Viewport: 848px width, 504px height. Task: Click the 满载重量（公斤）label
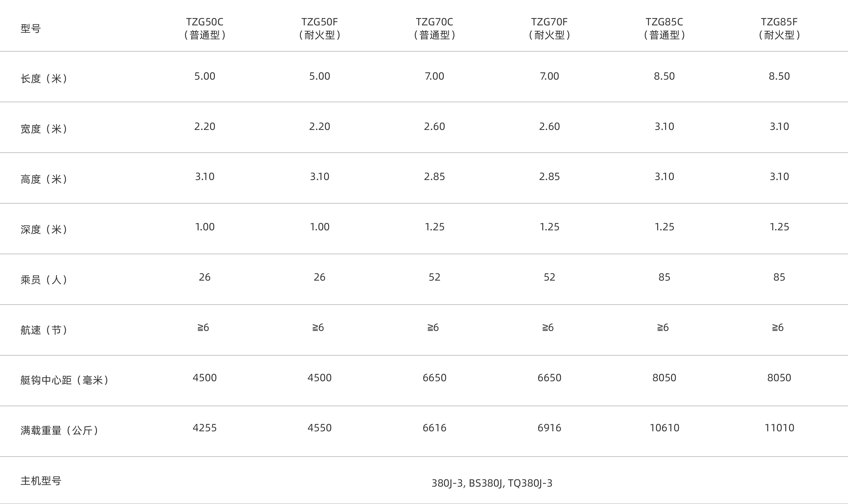59,430
